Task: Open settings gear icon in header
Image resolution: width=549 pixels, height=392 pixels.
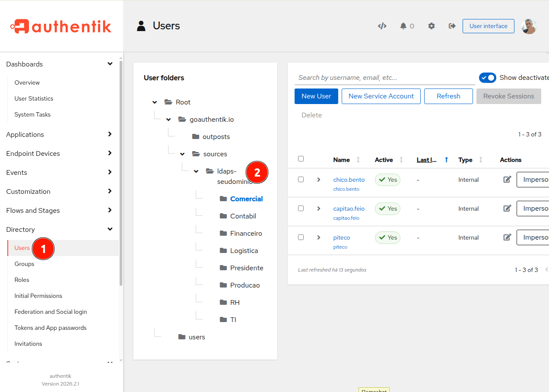Action: [x=431, y=26]
